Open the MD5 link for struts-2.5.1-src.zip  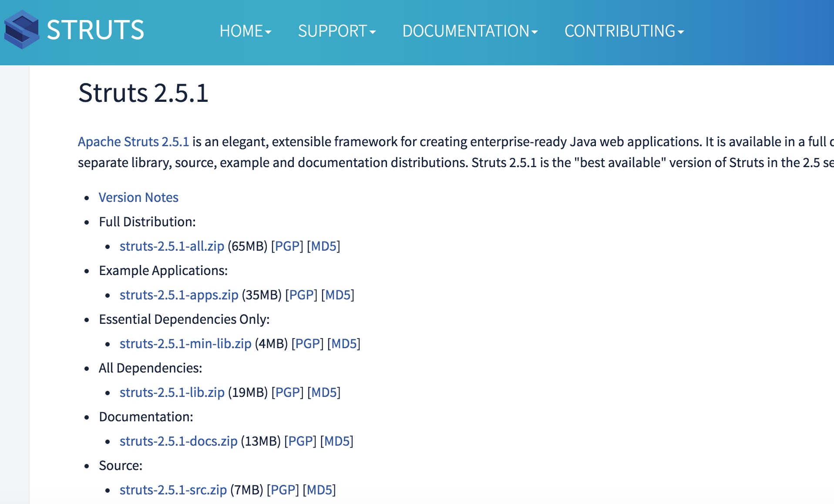coord(319,490)
